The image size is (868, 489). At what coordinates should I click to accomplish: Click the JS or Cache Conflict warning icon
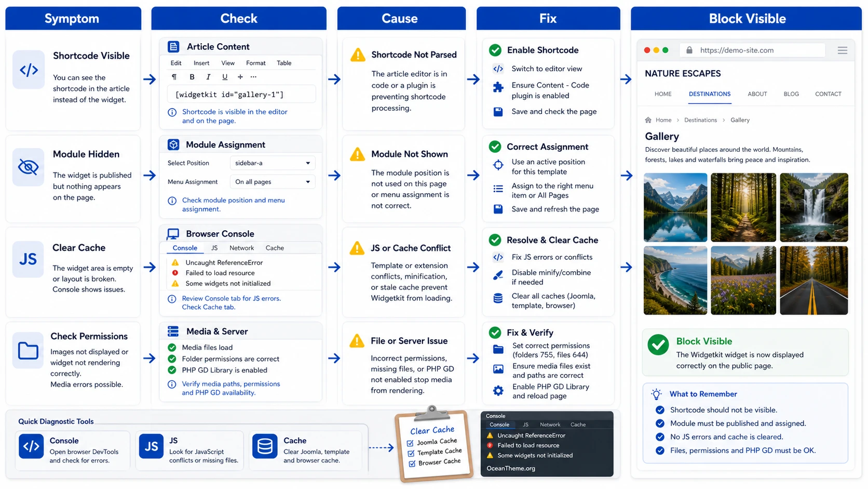tap(357, 248)
